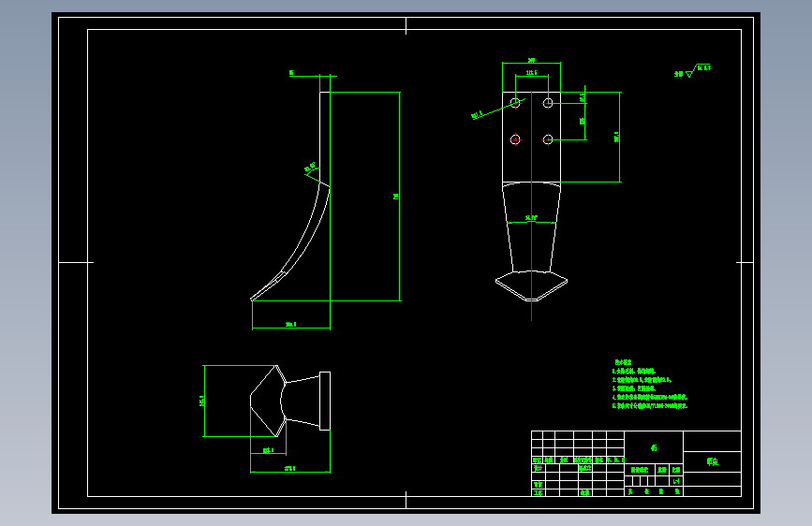This screenshot has height=526, width=812.
Task: Select the overall width dimension above the front view
Action: pyautogui.click(x=531, y=61)
